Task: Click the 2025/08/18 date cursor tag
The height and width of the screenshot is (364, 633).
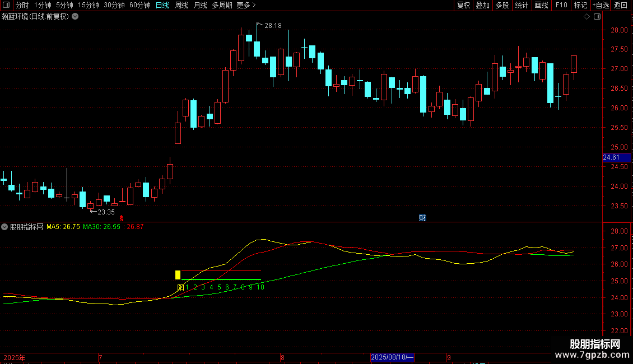Action: pyautogui.click(x=392, y=357)
